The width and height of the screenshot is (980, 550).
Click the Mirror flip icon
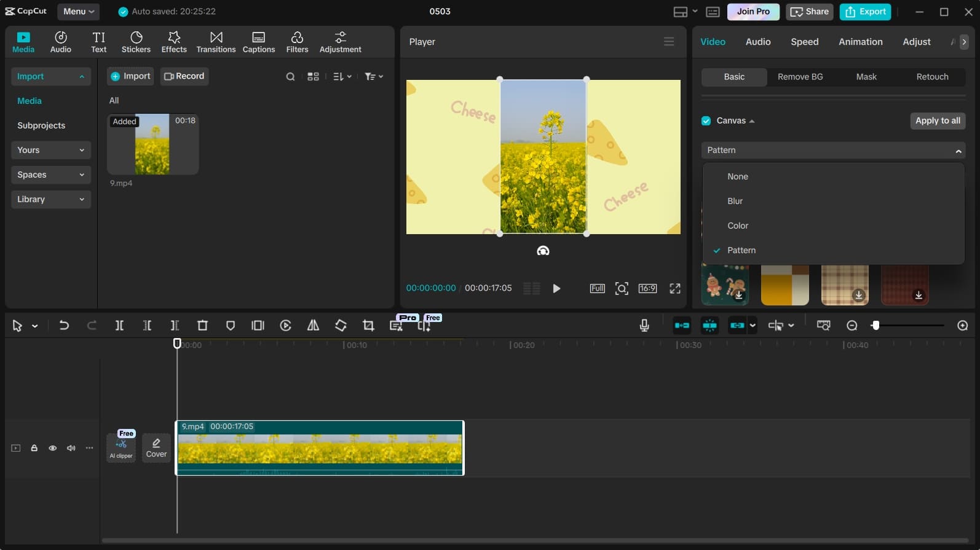click(313, 326)
